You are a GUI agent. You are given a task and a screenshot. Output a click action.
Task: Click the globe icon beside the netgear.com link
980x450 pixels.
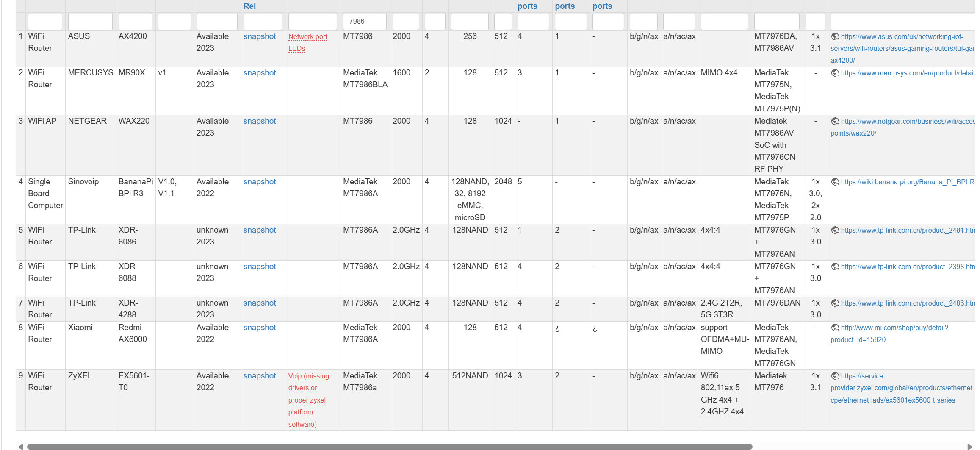coord(835,122)
